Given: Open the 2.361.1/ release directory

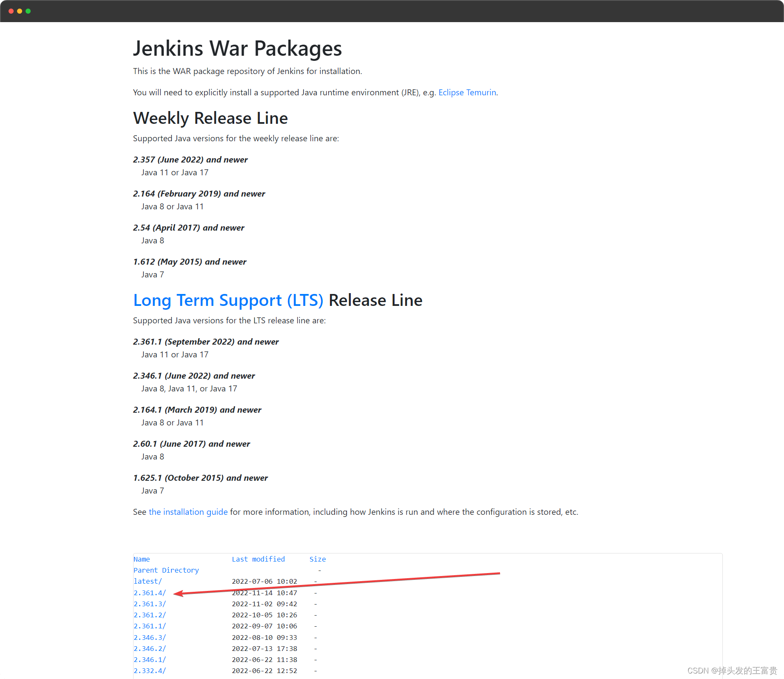Looking at the screenshot, I should click(149, 625).
